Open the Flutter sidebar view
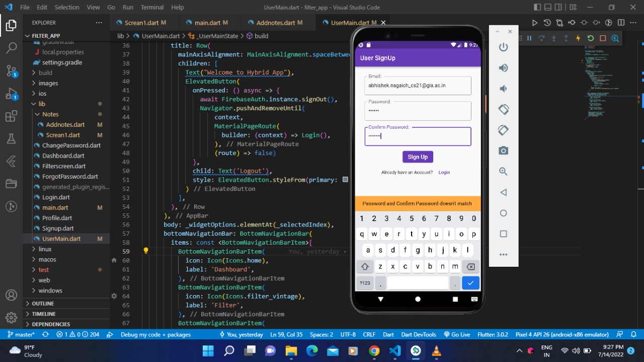Viewport: 644px width, 362px height. point(11,161)
